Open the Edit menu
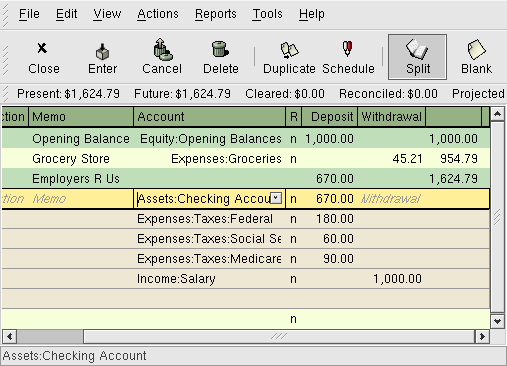 pyautogui.click(x=66, y=14)
